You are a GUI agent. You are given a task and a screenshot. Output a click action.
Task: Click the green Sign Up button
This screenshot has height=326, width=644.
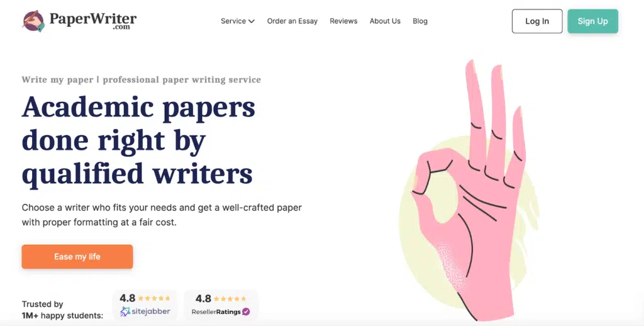(592, 21)
